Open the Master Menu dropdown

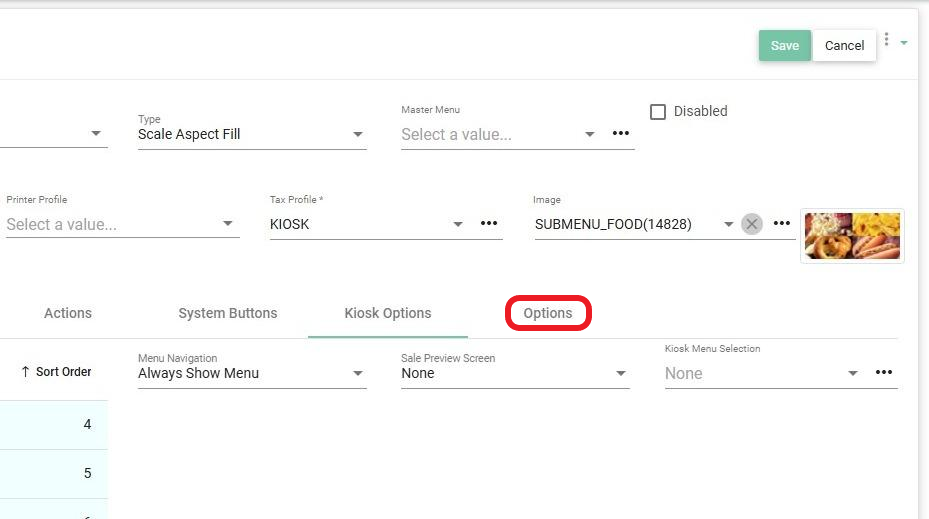(590, 135)
